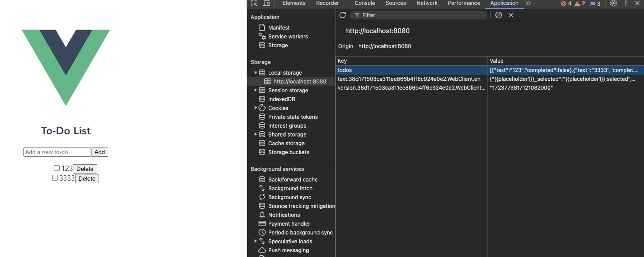Screen dimensions: 644x257
Task: Sort by the Value column header
Action: [566, 61]
